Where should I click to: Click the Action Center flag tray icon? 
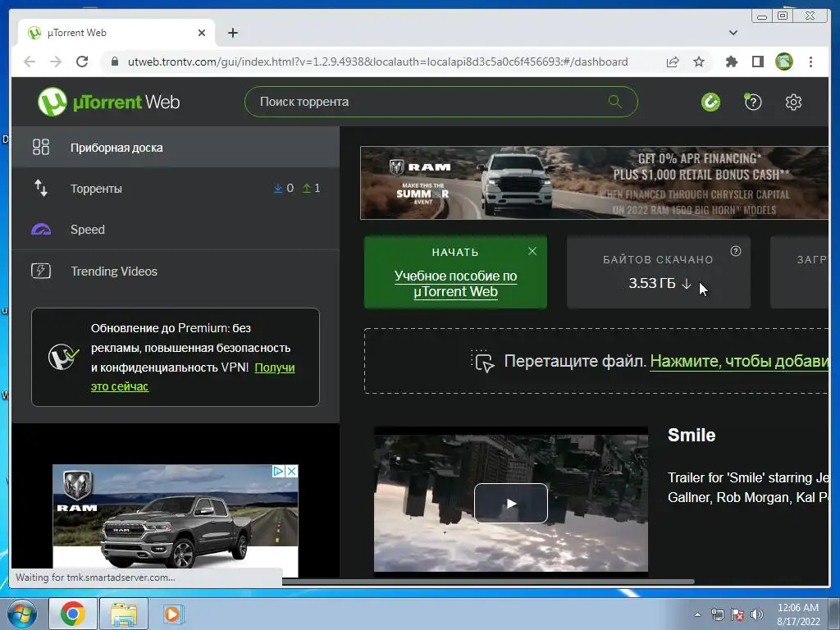click(x=737, y=614)
